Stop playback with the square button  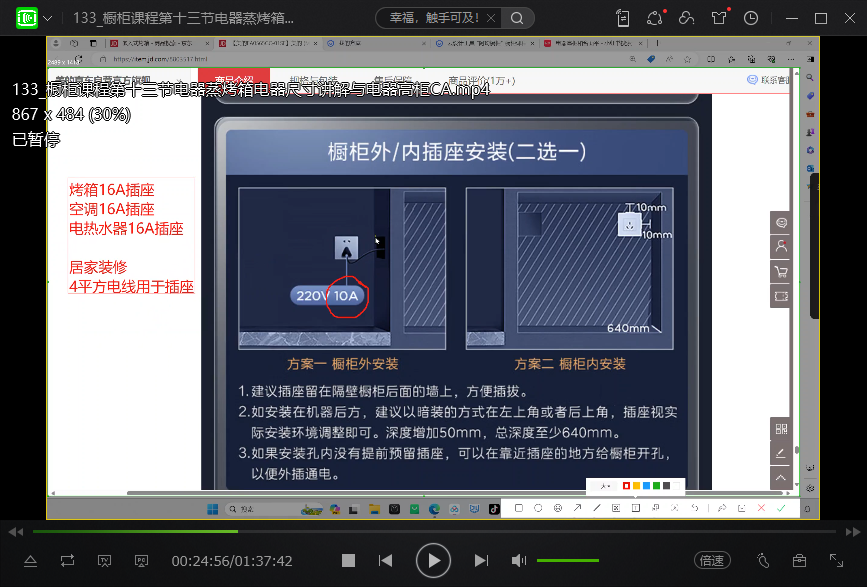point(348,560)
